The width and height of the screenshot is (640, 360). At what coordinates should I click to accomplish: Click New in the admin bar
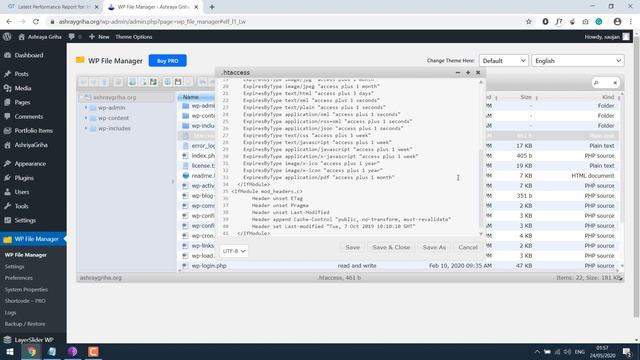pyautogui.click(x=99, y=37)
